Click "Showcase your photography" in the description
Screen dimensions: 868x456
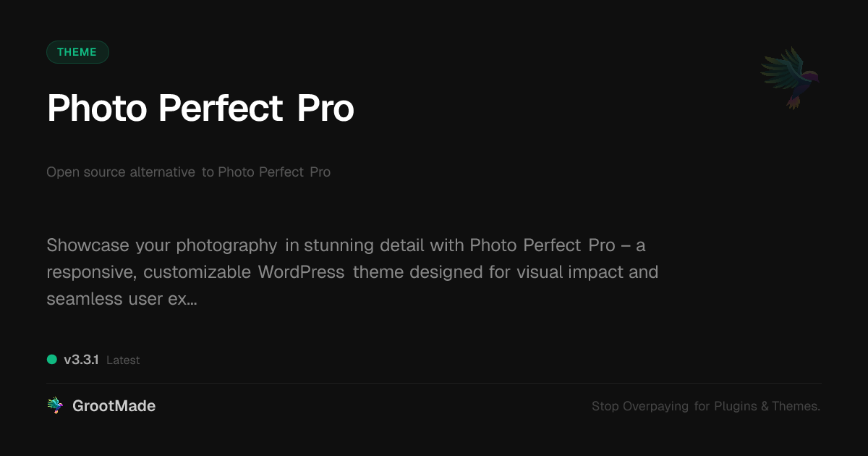tap(162, 245)
